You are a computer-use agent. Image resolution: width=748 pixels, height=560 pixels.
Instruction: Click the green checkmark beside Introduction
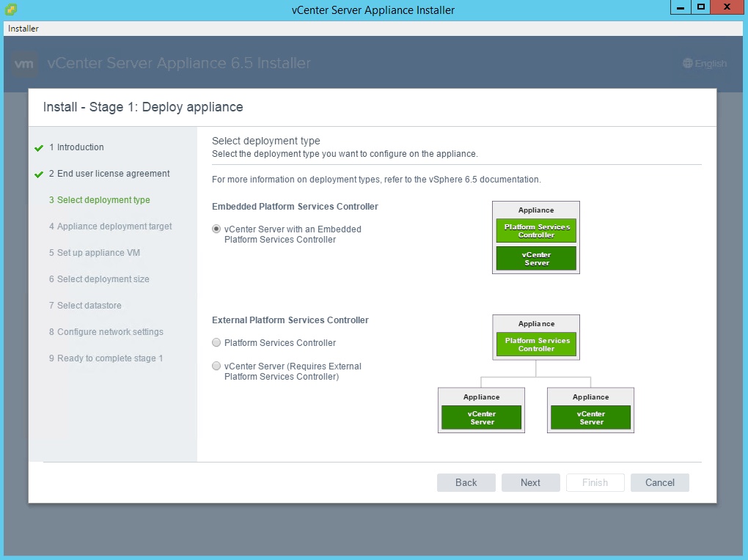point(39,148)
